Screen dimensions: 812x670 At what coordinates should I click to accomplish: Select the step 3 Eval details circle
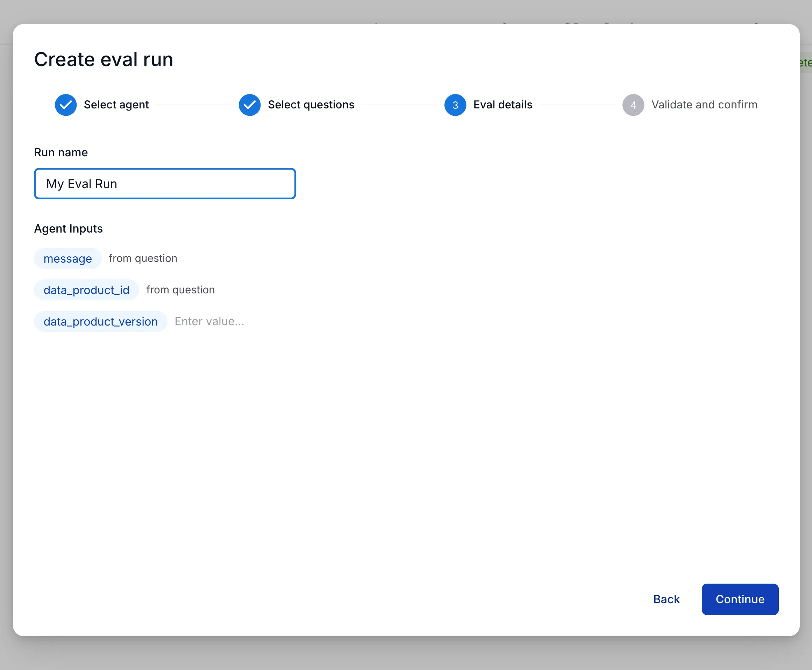click(x=455, y=105)
